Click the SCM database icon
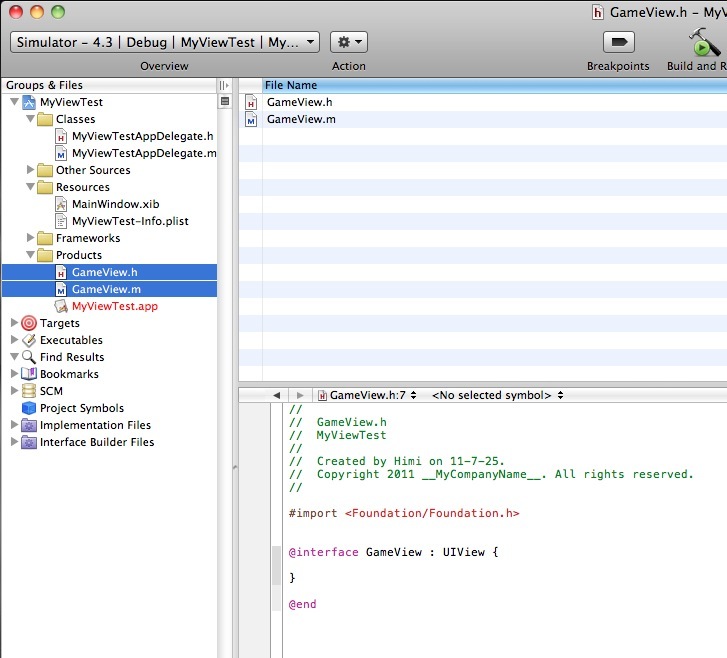 (29, 391)
